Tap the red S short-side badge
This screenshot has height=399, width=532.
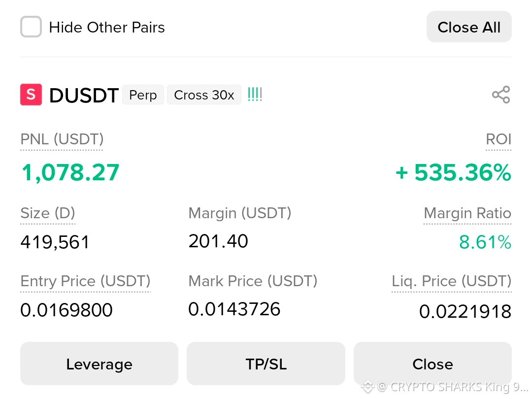pyautogui.click(x=31, y=95)
